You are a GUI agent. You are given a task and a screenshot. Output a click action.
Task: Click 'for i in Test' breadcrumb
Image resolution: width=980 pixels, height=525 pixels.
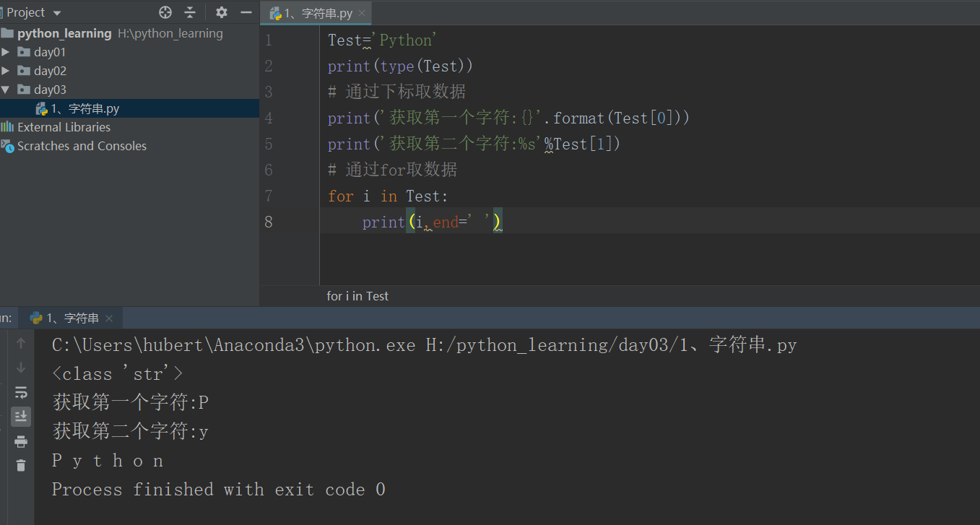click(x=357, y=296)
